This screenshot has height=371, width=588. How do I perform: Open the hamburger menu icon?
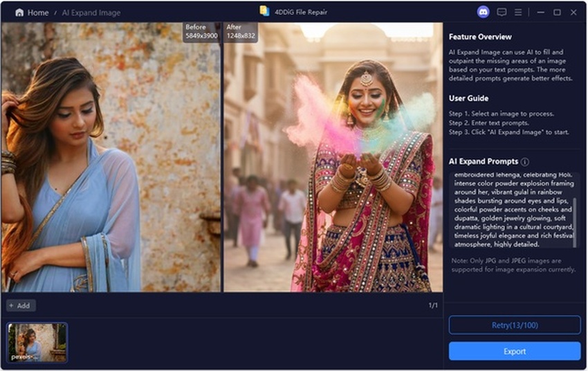(518, 12)
